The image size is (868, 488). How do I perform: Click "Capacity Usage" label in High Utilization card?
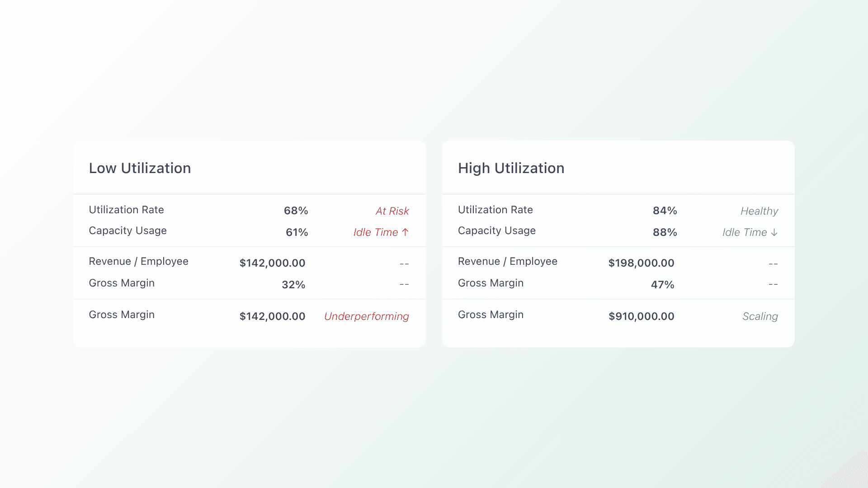[496, 230]
